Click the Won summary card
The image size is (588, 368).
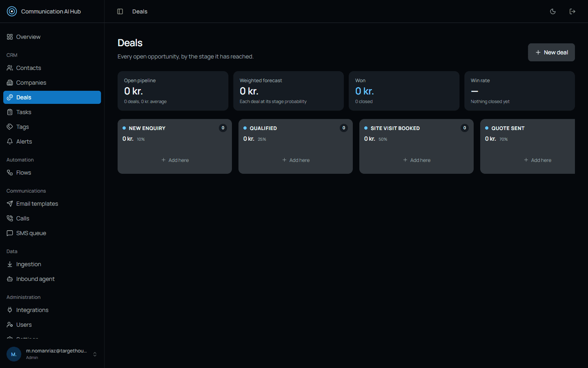404,91
